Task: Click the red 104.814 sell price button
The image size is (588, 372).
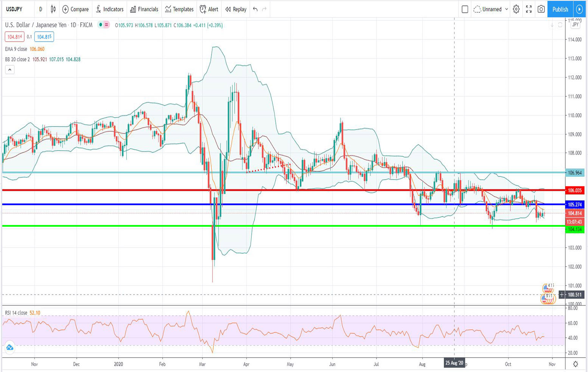Action: click(14, 37)
